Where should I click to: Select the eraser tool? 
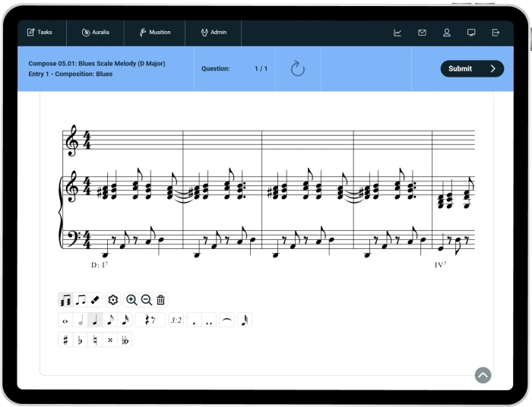pyautogui.click(x=95, y=300)
